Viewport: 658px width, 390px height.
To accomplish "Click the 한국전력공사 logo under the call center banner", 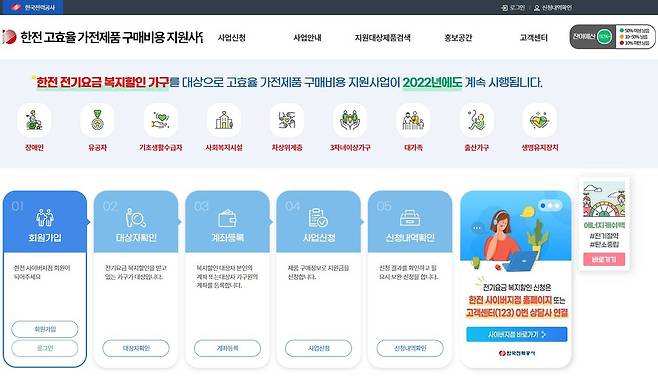I will 517,353.
